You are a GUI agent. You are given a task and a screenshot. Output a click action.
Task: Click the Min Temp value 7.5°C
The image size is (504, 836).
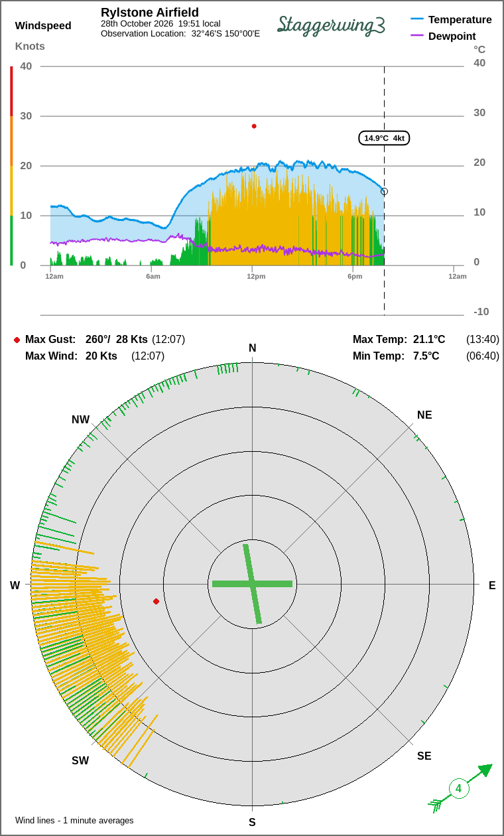(x=426, y=356)
